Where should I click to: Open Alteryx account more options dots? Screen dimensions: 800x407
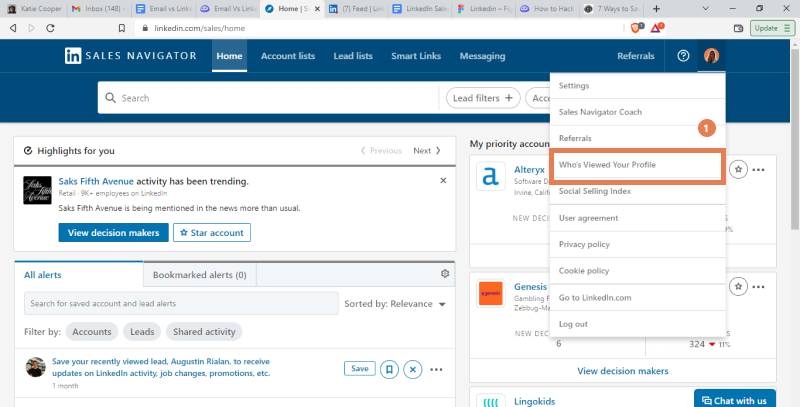tap(759, 170)
